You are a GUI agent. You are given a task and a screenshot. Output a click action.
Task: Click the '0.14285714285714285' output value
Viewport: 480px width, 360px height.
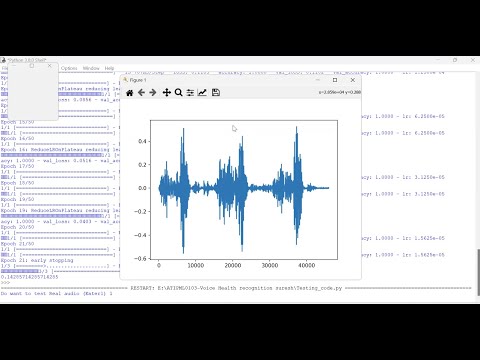tap(29, 277)
